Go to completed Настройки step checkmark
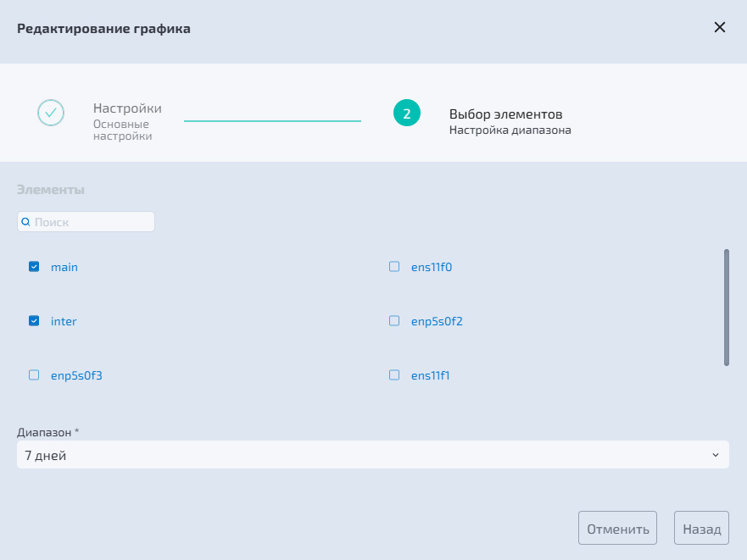The width and height of the screenshot is (747, 560). coord(51,113)
